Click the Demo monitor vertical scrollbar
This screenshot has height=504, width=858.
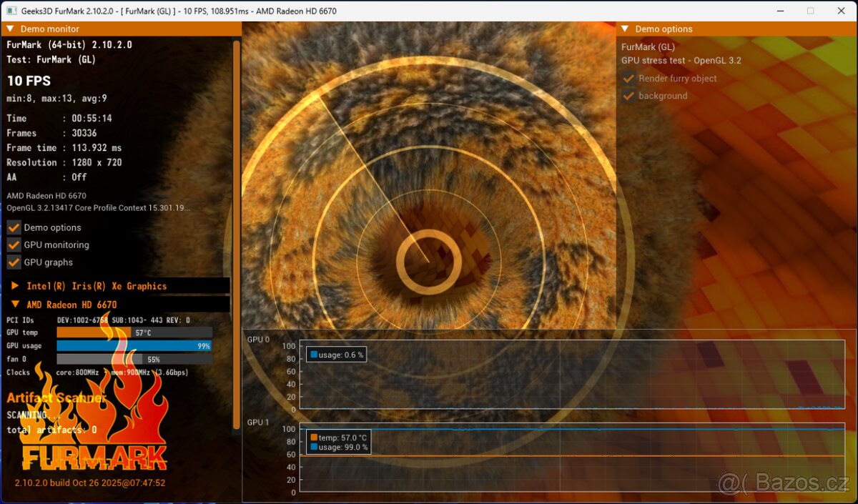coord(236,234)
